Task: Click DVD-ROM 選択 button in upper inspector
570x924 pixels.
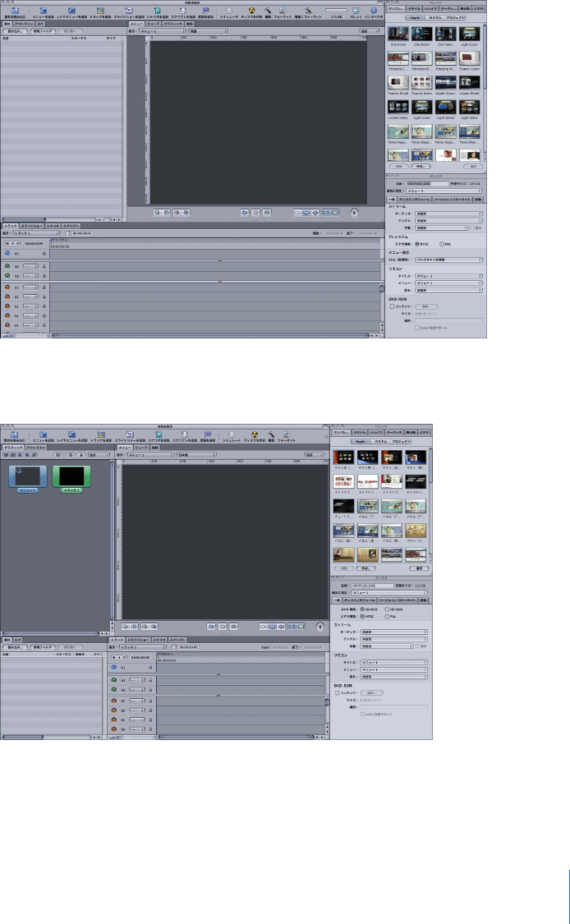Action: [x=427, y=306]
